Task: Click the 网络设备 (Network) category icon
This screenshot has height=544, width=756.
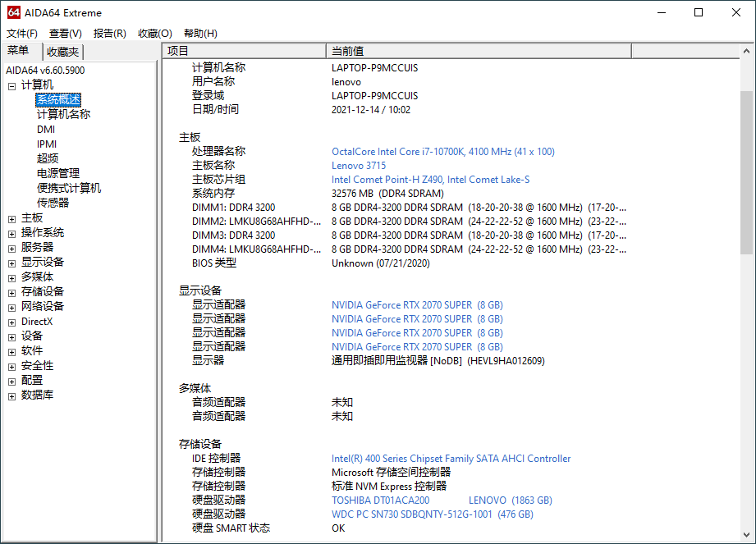Action: [x=42, y=306]
